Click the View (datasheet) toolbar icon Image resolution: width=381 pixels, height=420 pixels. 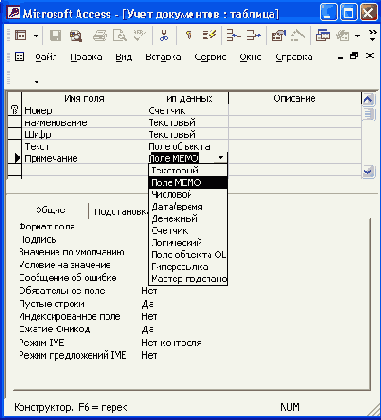pyautogui.click(x=21, y=35)
